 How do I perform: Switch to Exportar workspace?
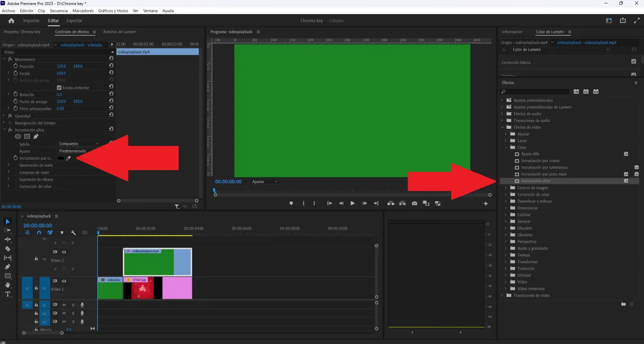[x=74, y=21]
